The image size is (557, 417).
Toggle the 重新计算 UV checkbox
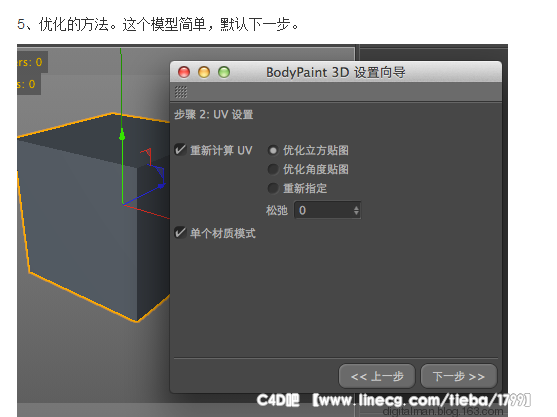(x=180, y=150)
